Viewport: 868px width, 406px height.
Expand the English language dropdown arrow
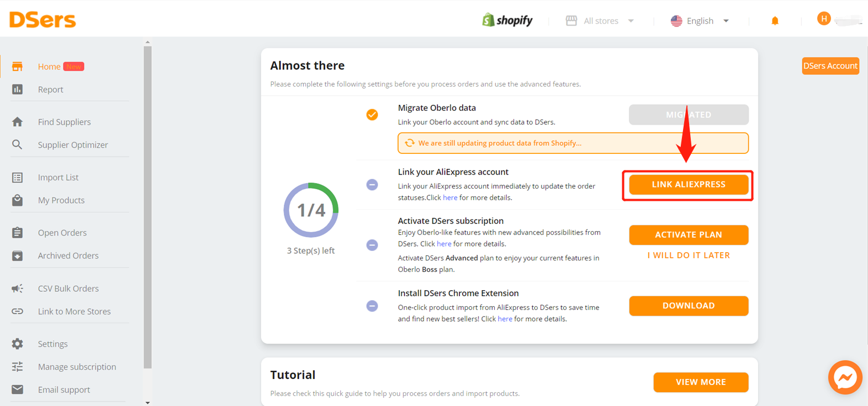(726, 21)
